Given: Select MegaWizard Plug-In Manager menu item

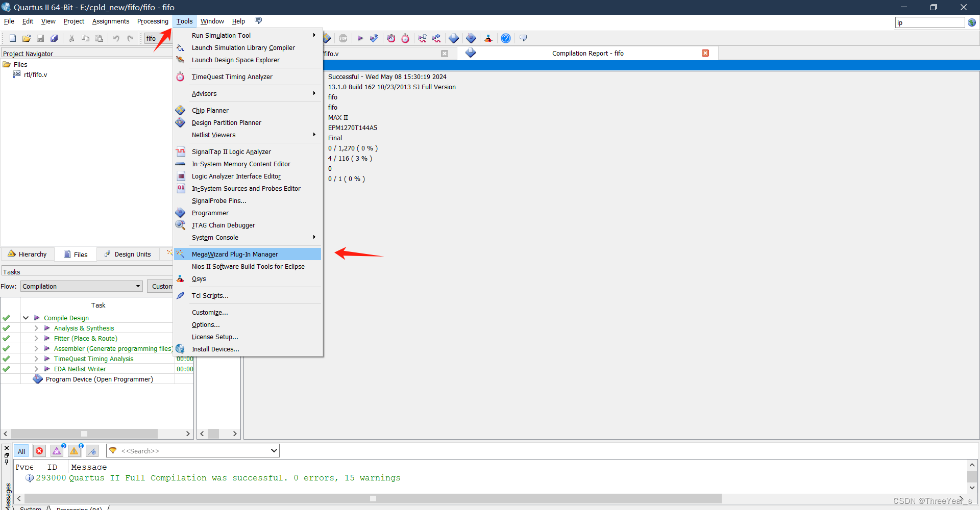Looking at the screenshot, I should pos(248,254).
